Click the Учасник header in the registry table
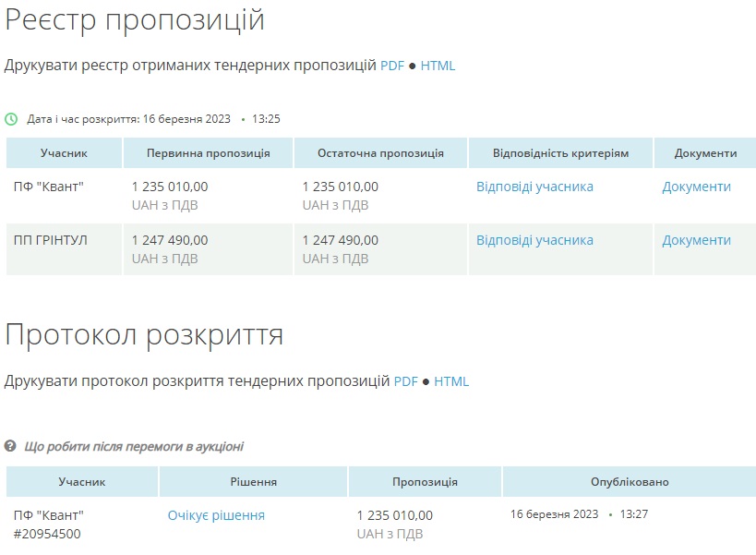Screen dimensions: 756x555 tap(64, 153)
